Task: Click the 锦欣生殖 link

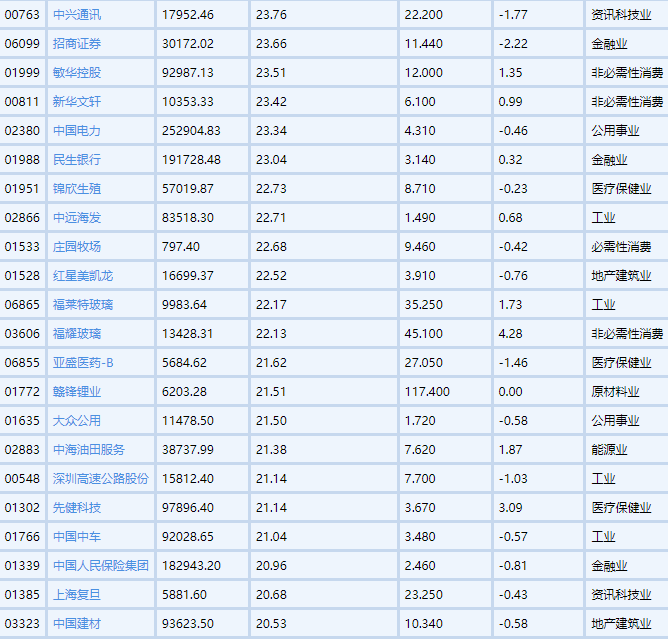Action: pyautogui.click(x=77, y=189)
